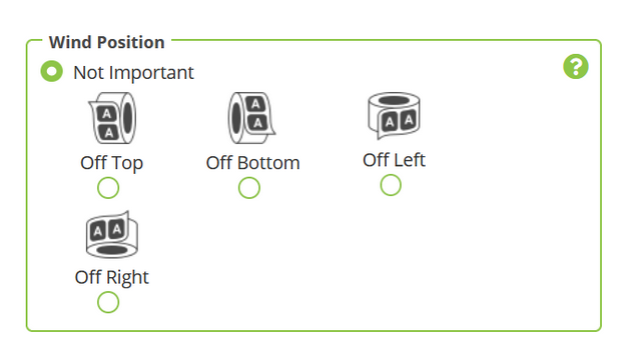Choose the radio button under Off Bottom
This screenshot has width=631, height=360.
pyautogui.click(x=249, y=188)
